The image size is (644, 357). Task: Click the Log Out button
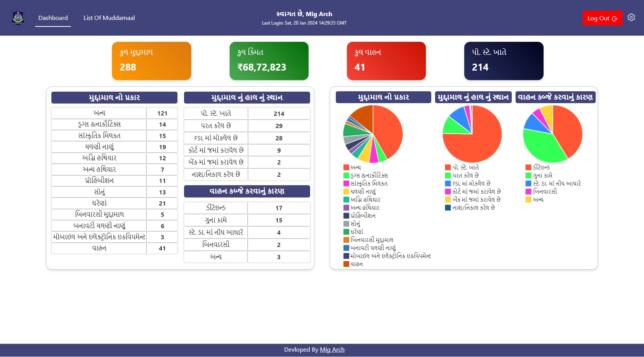tap(602, 18)
